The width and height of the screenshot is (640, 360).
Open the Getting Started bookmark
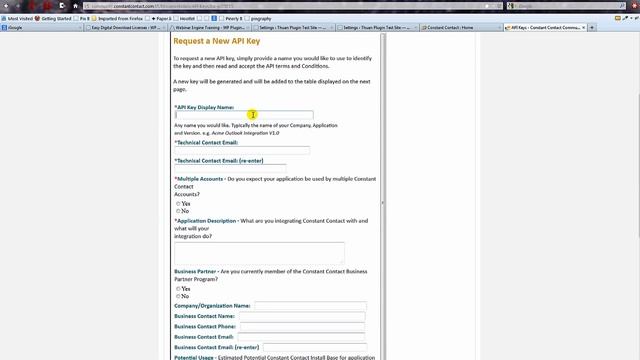pos(53,18)
